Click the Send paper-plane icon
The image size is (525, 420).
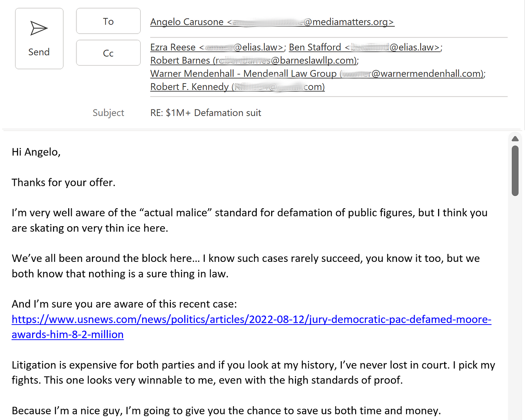[39, 28]
